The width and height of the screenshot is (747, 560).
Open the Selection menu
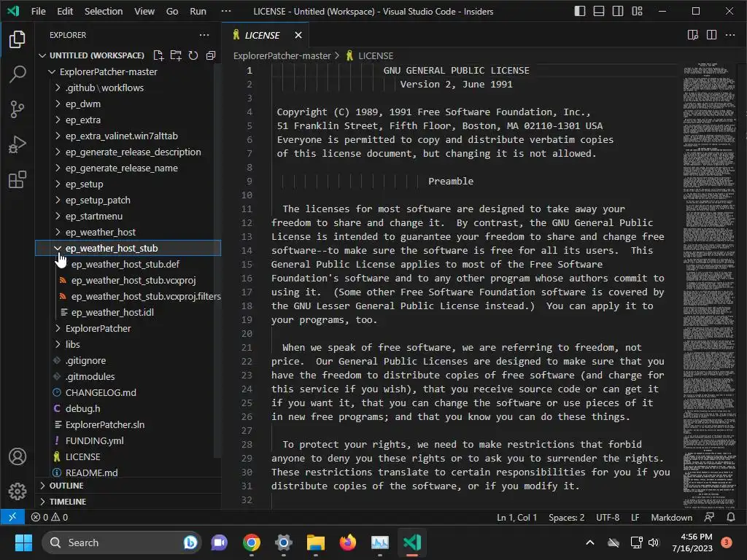(104, 11)
